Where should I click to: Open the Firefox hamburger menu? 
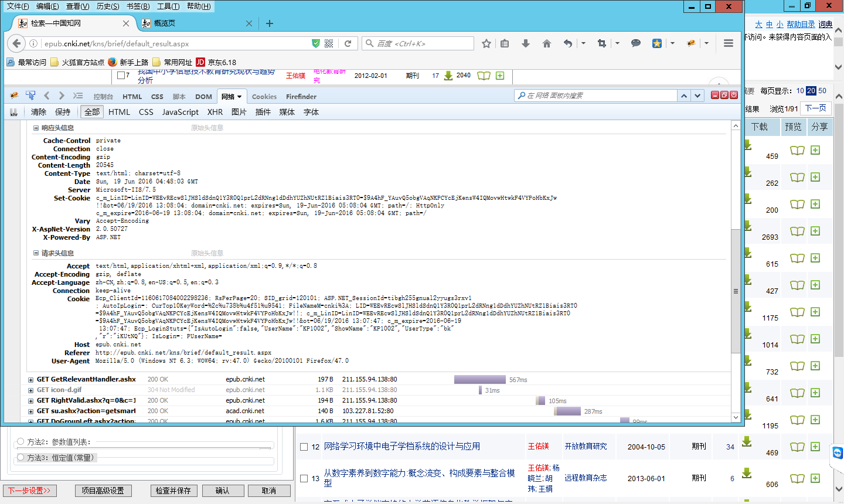tap(729, 43)
